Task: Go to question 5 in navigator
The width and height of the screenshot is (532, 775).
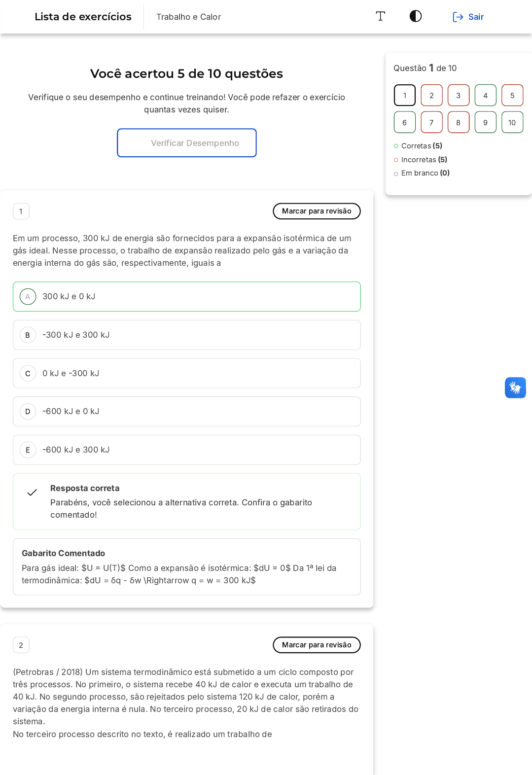Action: point(512,95)
